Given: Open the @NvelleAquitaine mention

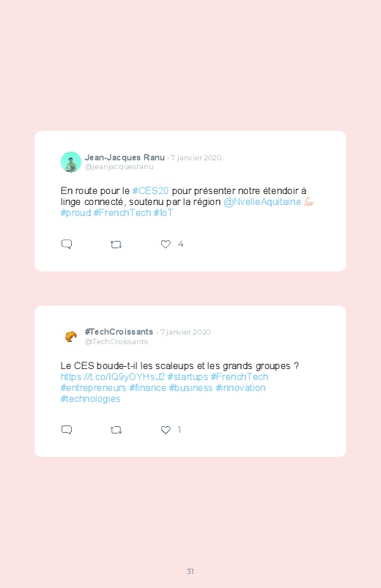Looking at the screenshot, I should [x=262, y=202].
